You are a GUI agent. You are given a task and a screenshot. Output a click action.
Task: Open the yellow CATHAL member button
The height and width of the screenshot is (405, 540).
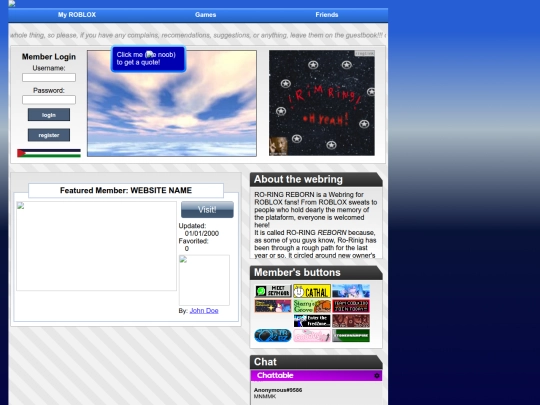(x=312, y=291)
